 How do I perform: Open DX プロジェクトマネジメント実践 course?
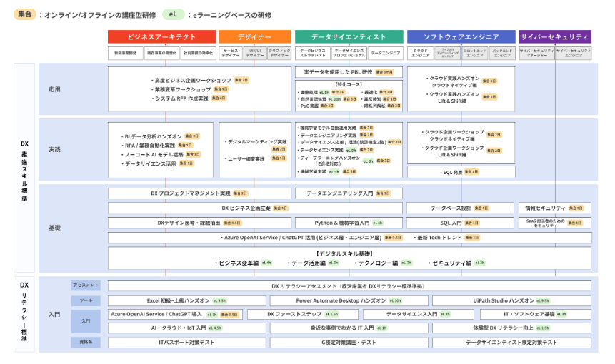199,193
